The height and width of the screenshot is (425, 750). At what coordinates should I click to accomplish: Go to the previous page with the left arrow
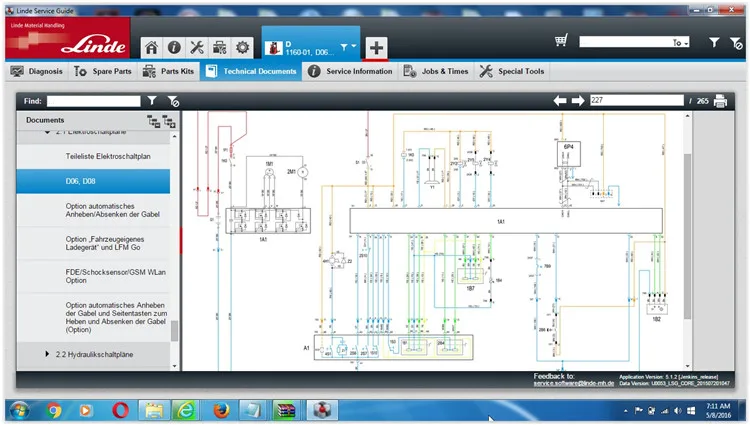coord(559,100)
